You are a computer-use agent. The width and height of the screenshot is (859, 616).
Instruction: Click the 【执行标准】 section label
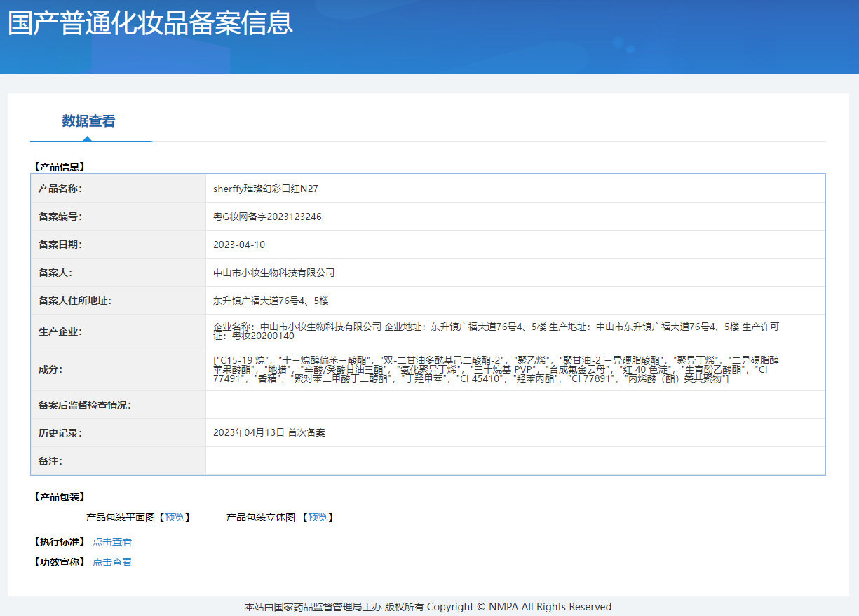click(x=59, y=542)
